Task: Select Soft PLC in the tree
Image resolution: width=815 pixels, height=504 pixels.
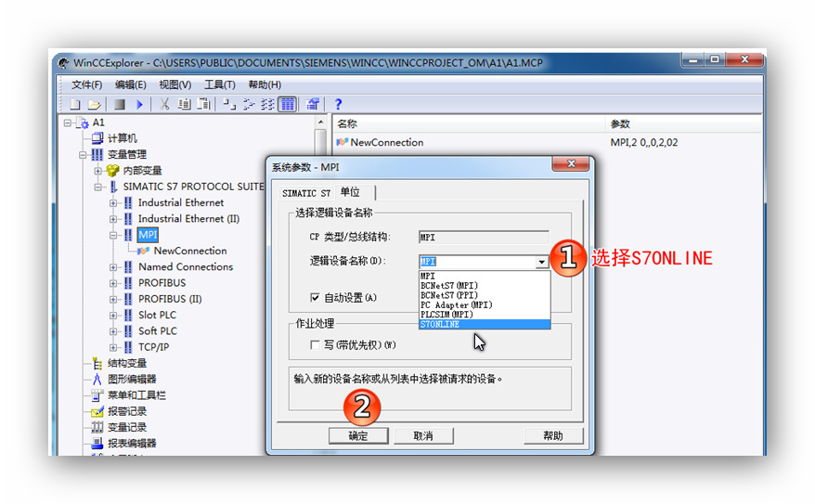Action: (158, 331)
